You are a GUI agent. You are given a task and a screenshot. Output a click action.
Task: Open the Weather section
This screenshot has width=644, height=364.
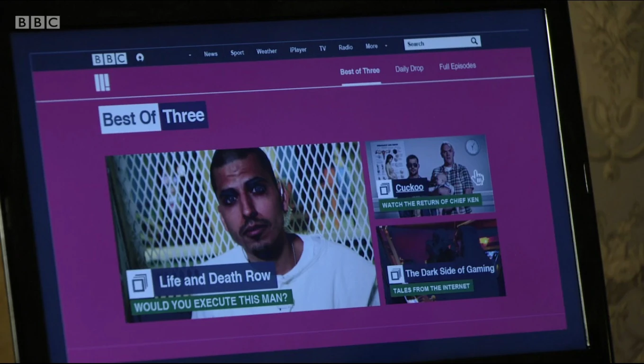click(267, 51)
